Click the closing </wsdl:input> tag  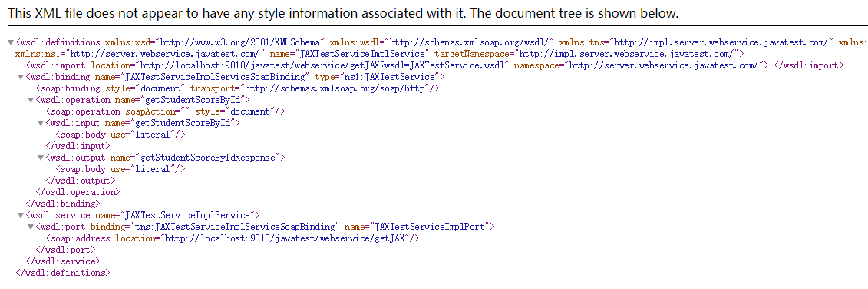[78, 146]
